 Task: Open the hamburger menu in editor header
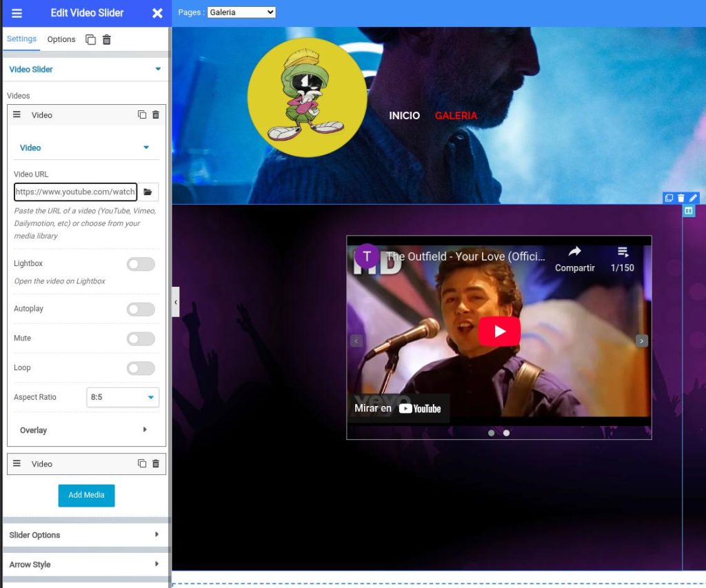click(17, 13)
